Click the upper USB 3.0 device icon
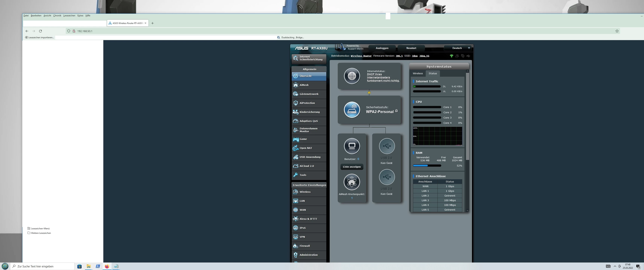The height and width of the screenshot is (270, 644). tap(387, 146)
